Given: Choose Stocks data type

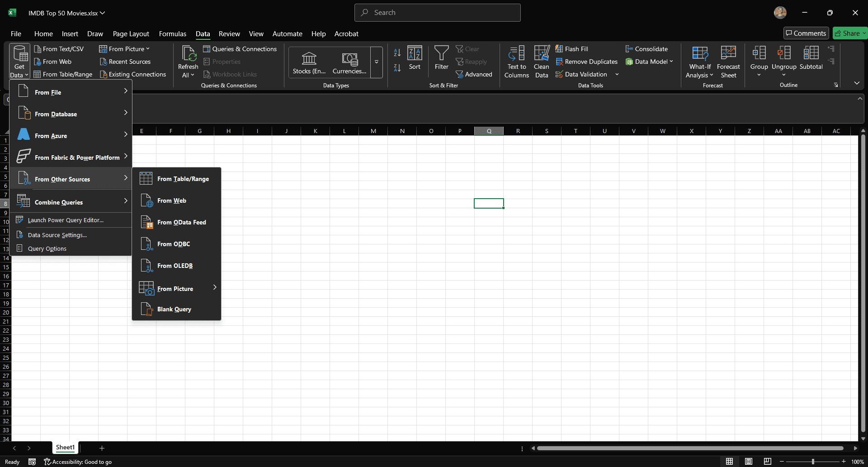Looking at the screenshot, I should click(x=309, y=62).
